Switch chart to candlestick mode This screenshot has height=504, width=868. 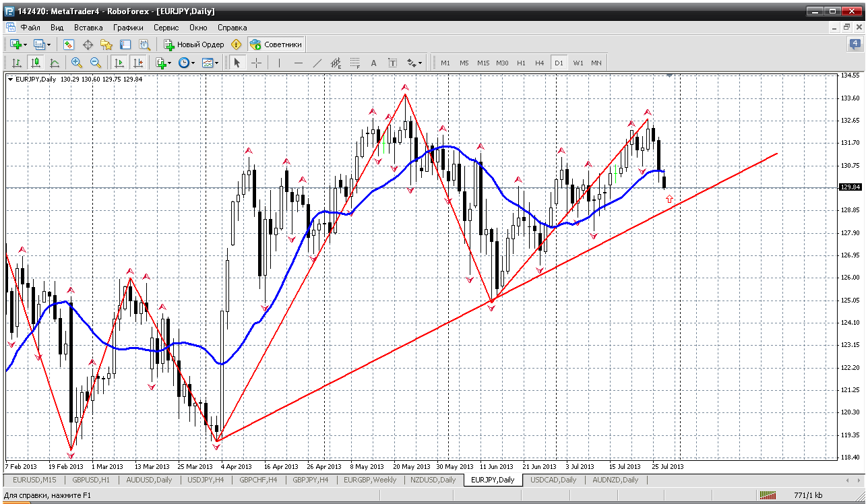click(36, 63)
